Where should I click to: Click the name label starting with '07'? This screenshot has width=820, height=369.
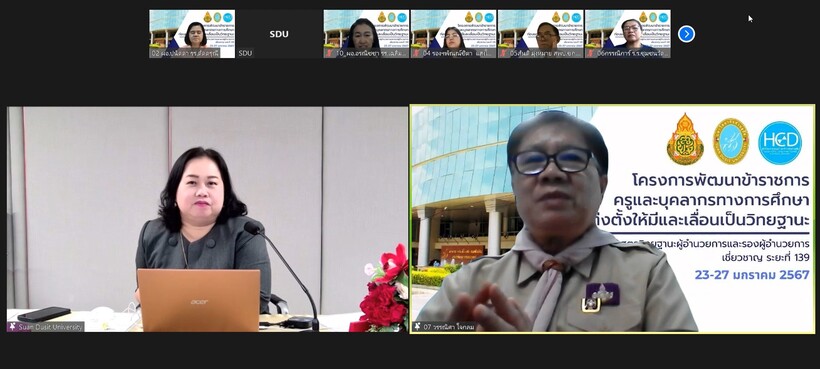449,327
